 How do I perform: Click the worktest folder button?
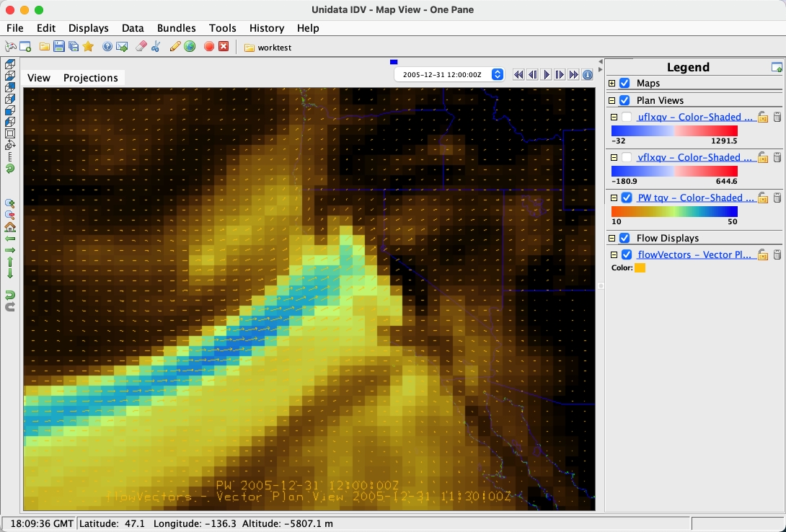[268, 48]
